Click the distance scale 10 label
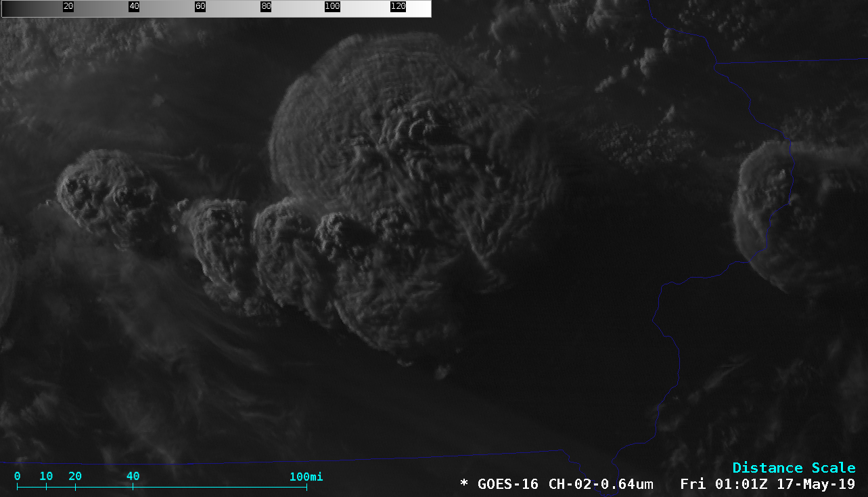Screen dimensions: 868x497 coord(46,476)
